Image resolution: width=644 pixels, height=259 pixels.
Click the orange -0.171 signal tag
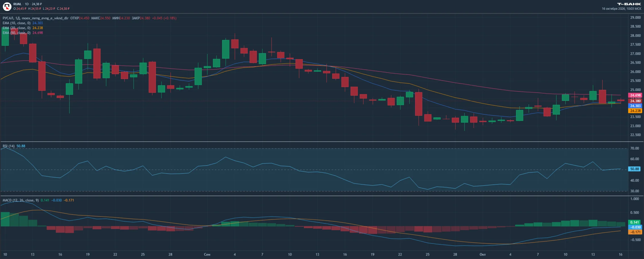tap(635, 232)
